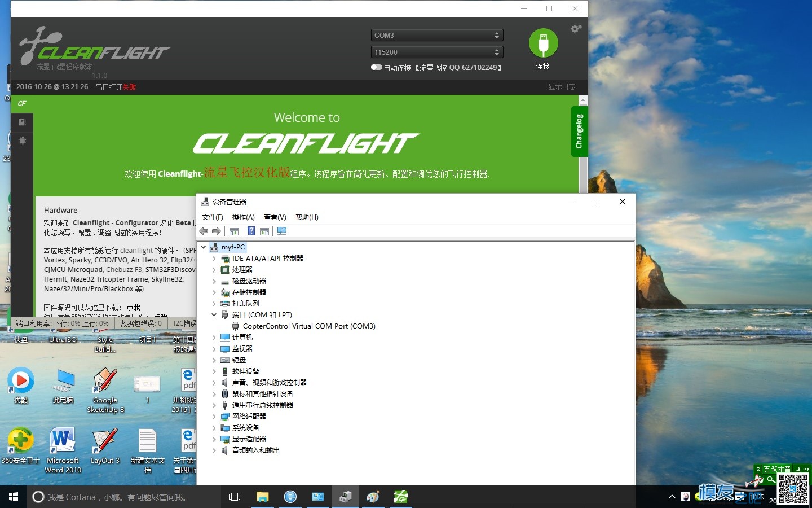
Task: Click the Cleanflight taskbar icon
Action: pyautogui.click(x=401, y=497)
